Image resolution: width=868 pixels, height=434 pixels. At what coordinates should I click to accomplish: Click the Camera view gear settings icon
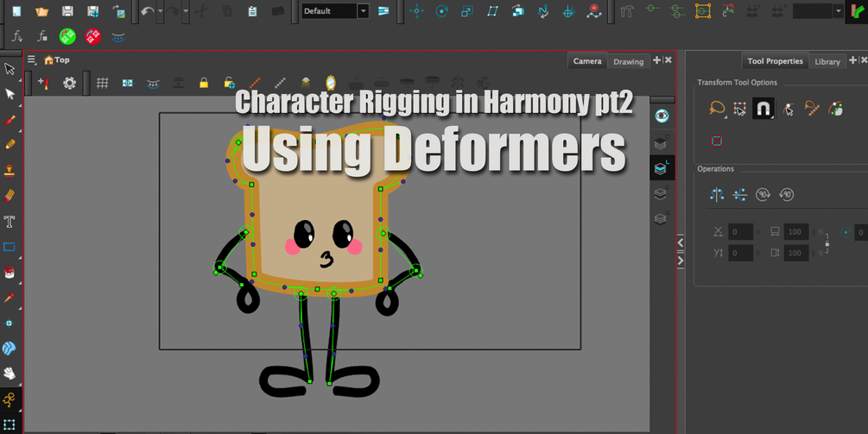pos(69,84)
